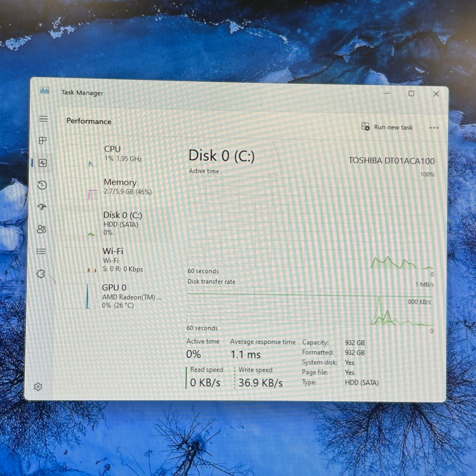
Task: Open the hamburger navigation menu
Action: 43,119
